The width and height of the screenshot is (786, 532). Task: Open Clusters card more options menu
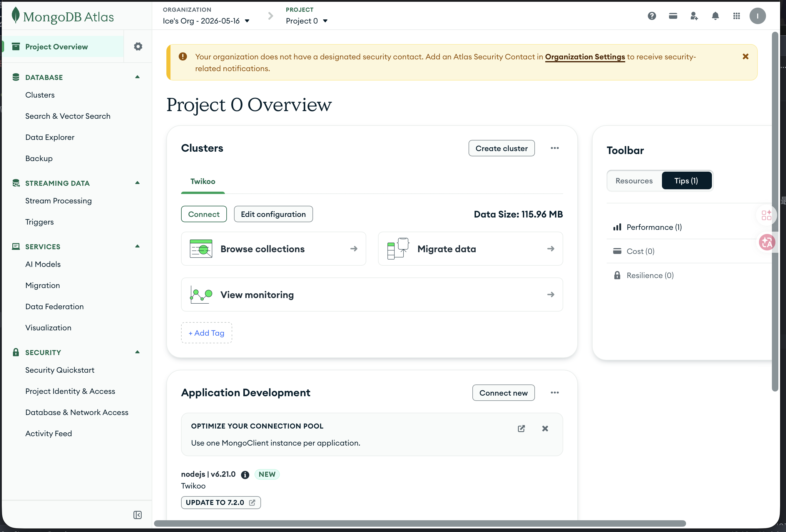[555, 148]
